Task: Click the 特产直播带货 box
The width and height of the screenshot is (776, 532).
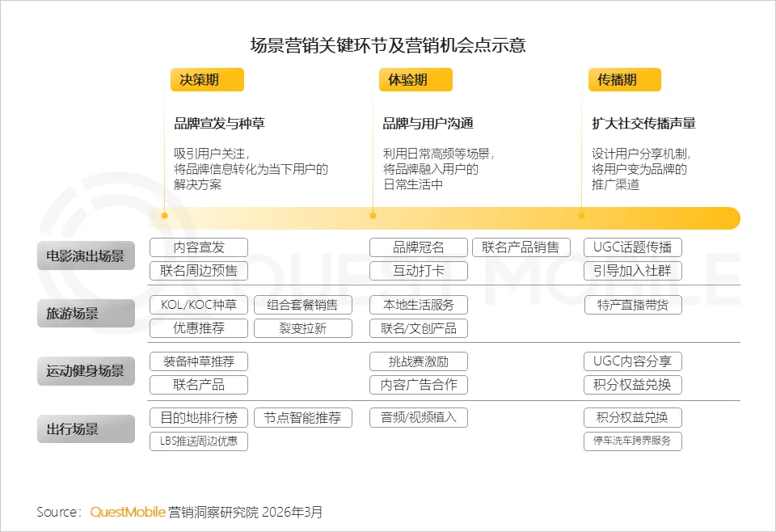Action: point(632,305)
